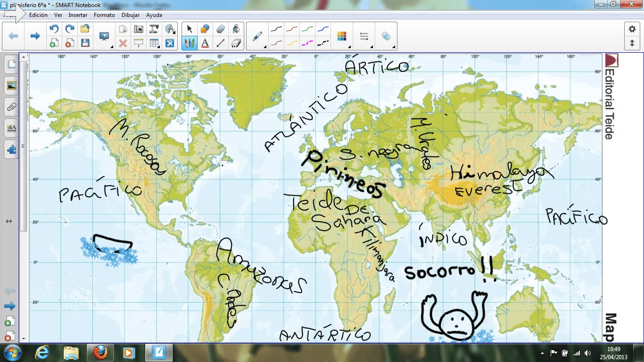The width and height of the screenshot is (644, 362).
Task: Expand the measurement tools dropdown arrow
Action: coord(174,32)
